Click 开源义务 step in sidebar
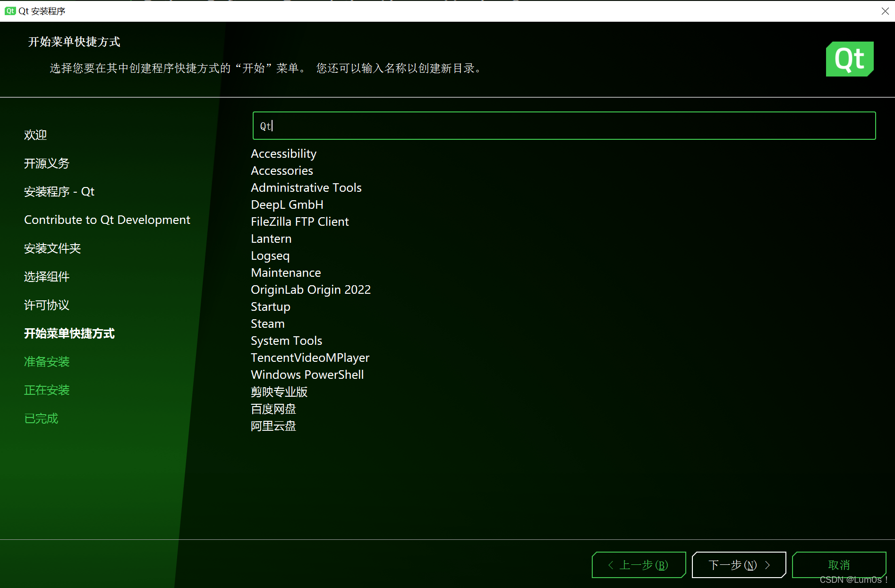 [x=47, y=163]
